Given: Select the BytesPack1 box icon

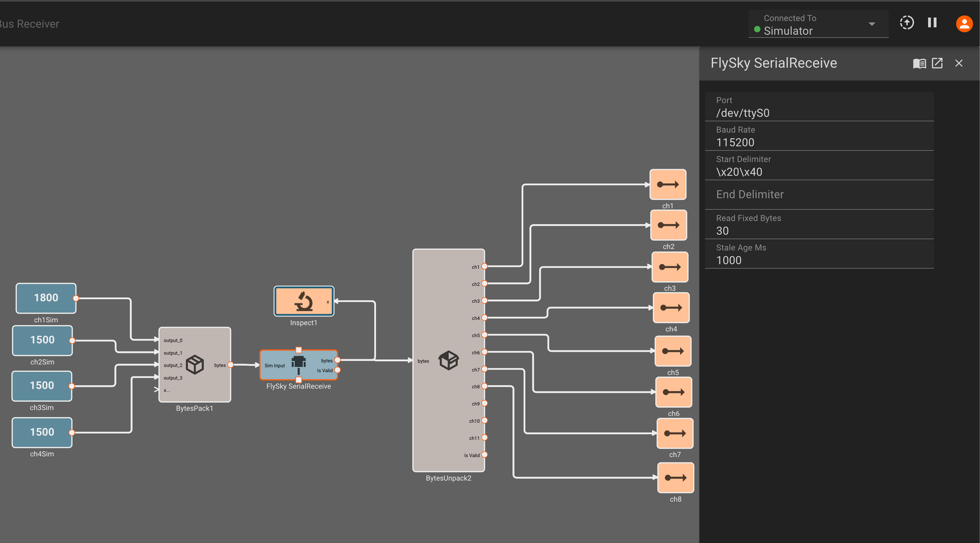Looking at the screenshot, I should tap(195, 365).
